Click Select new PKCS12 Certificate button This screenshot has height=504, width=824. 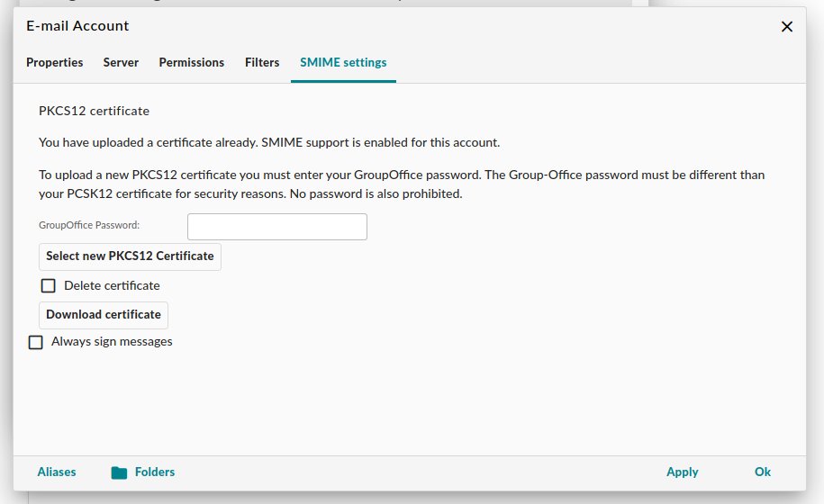click(130, 256)
